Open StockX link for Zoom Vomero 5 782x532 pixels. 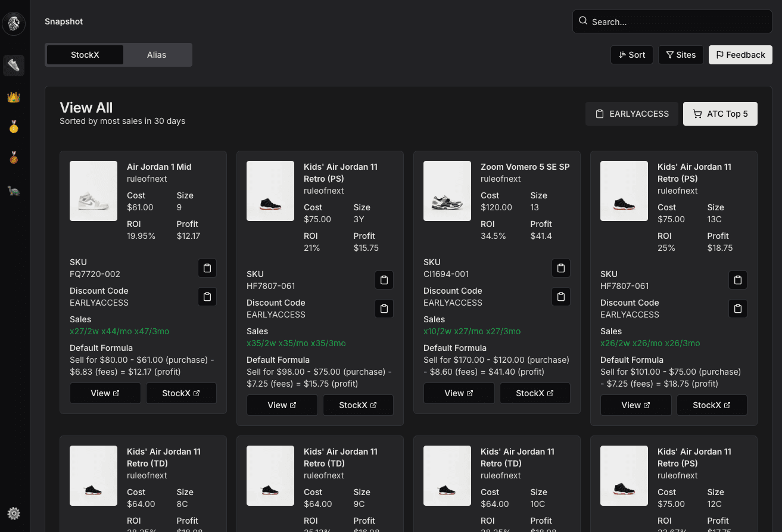tap(535, 393)
